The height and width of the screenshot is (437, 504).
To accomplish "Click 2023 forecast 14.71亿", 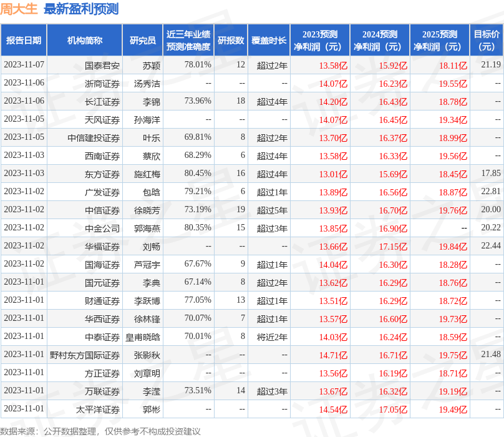I will pyautogui.click(x=333, y=355).
